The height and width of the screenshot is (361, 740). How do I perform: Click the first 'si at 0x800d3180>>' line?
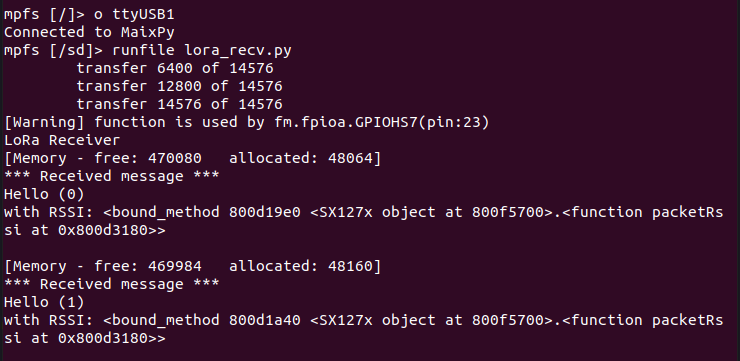click(x=84, y=231)
